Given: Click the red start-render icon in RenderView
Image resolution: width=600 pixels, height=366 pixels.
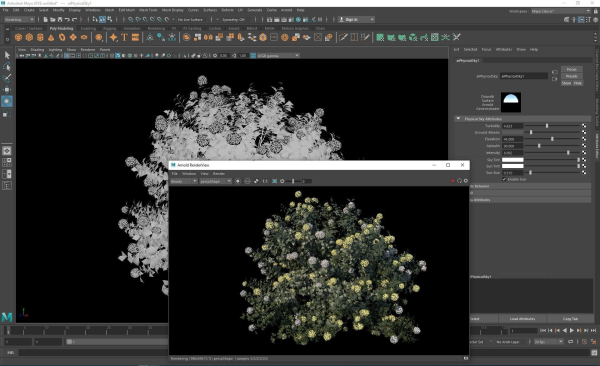Looking at the screenshot, I should (453, 181).
